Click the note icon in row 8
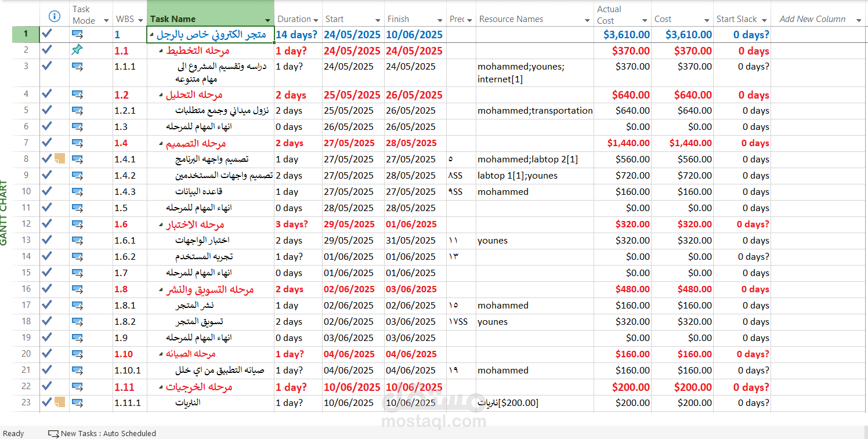Viewport: 868px width, 439px height. [60, 158]
